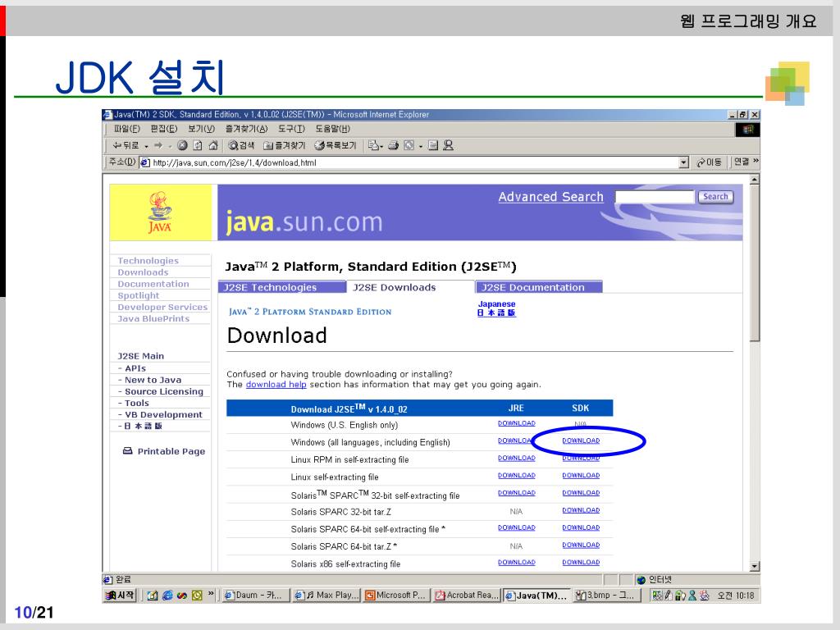Open the Favorites (즐겨찾기) toolbar button
840x630 pixels.
pyautogui.click(x=285, y=146)
